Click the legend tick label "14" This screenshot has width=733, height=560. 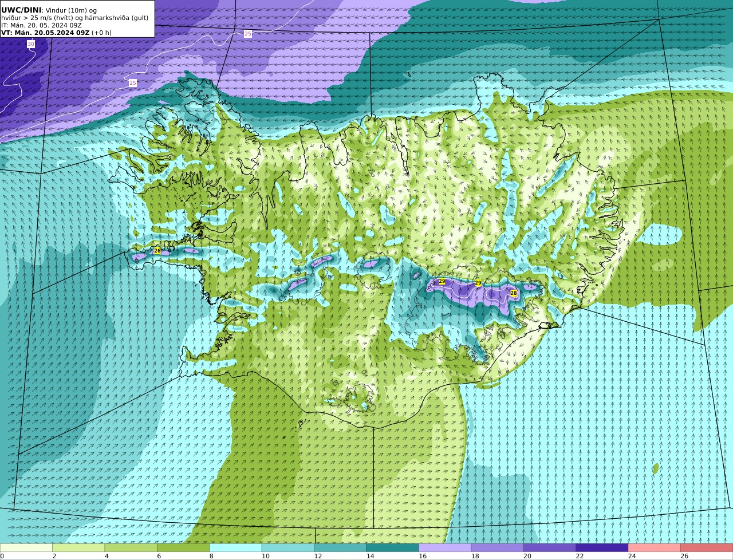point(371,556)
